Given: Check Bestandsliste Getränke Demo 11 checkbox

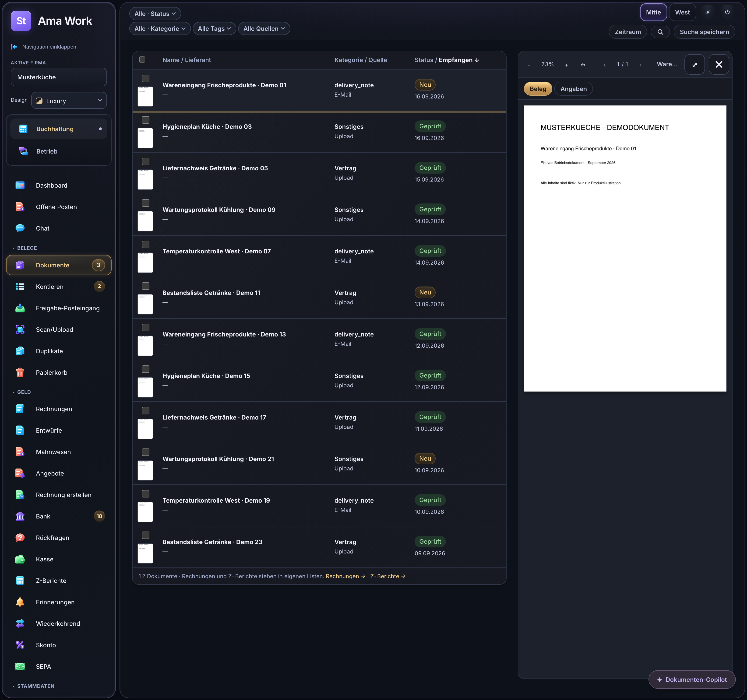Looking at the screenshot, I should click(145, 286).
